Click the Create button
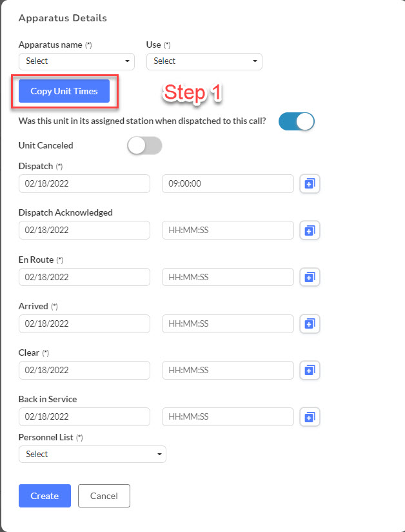Screen dimensions: 405x532 44,496
